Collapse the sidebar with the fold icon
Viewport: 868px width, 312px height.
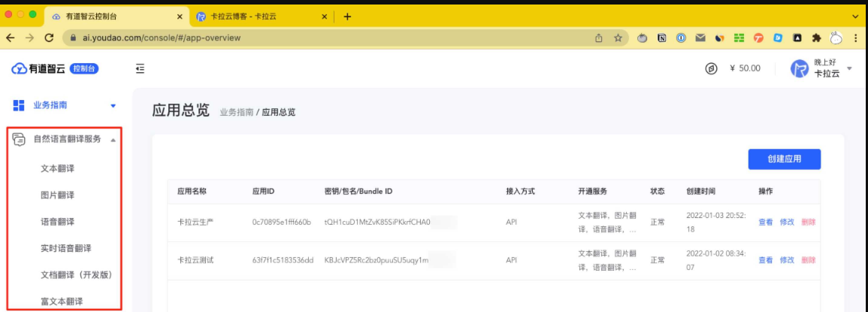(140, 68)
